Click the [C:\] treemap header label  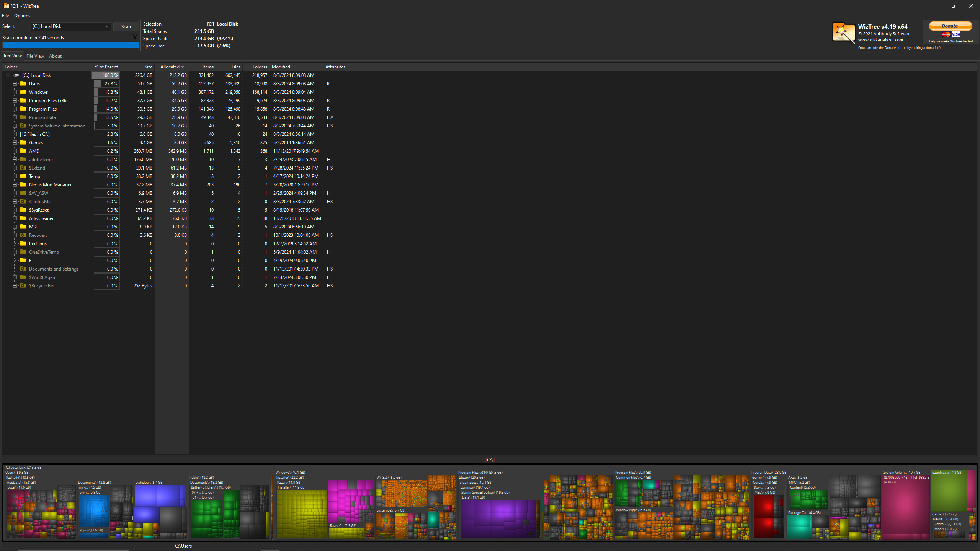pyautogui.click(x=490, y=460)
